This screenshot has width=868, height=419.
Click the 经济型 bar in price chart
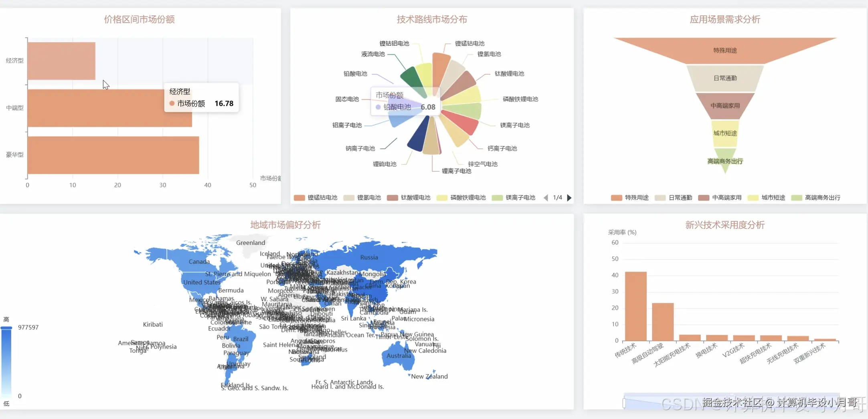coord(61,61)
